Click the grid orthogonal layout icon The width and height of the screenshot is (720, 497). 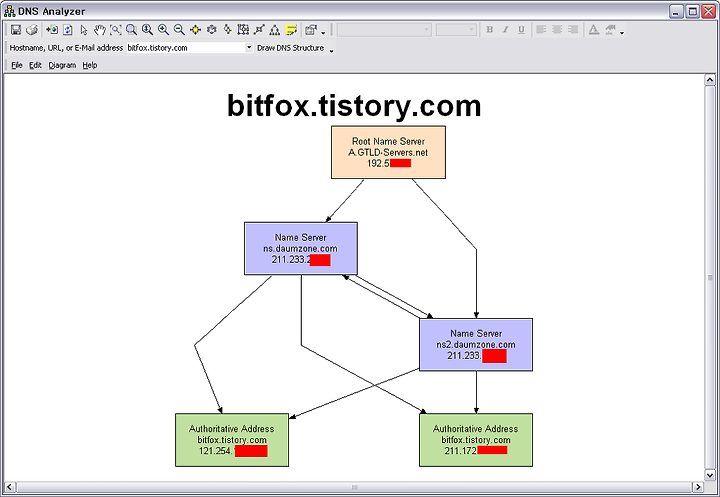(x=243, y=30)
